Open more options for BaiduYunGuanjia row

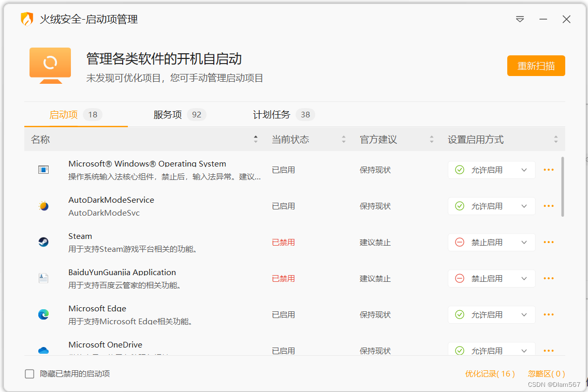pyautogui.click(x=549, y=278)
